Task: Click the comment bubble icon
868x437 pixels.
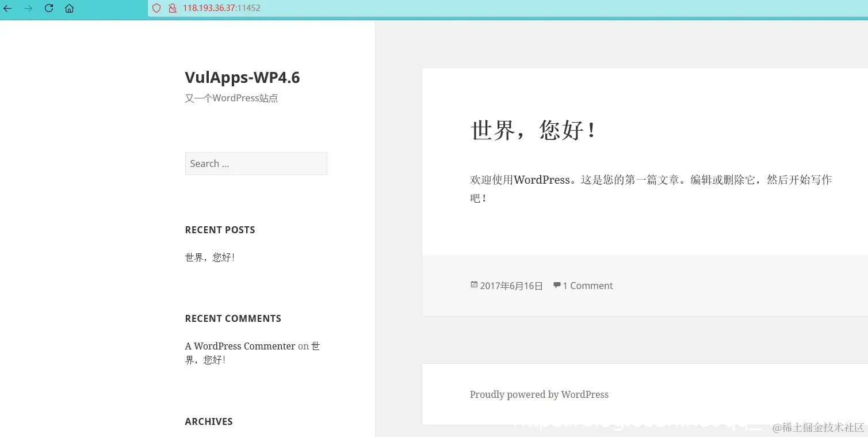Action: [x=557, y=285]
